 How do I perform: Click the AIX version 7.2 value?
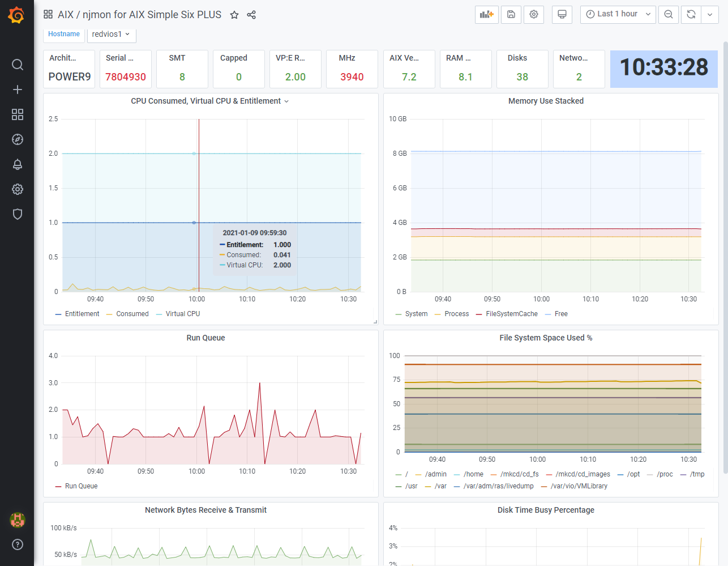[409, 76]
